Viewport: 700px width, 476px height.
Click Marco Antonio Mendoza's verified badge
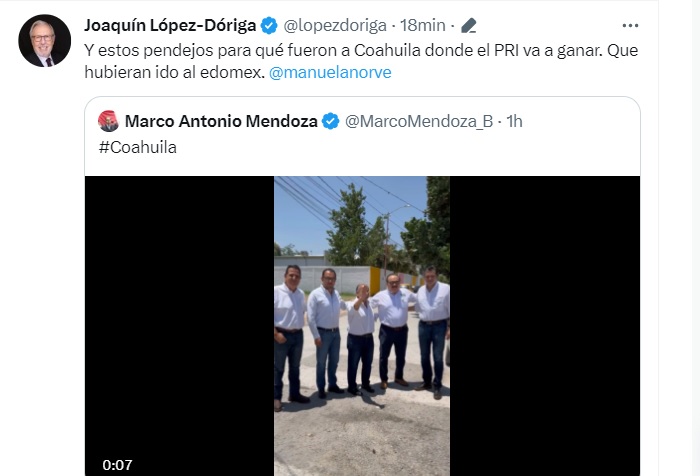[330, 121]
